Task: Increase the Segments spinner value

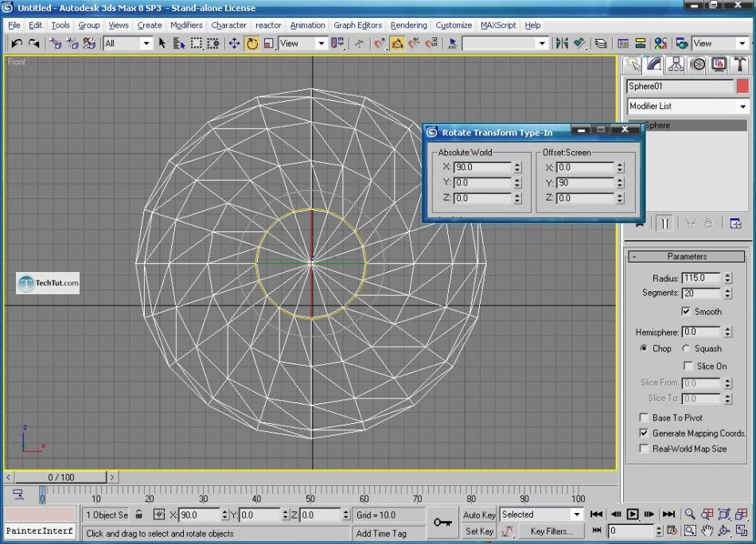Action: coord(728,290)
